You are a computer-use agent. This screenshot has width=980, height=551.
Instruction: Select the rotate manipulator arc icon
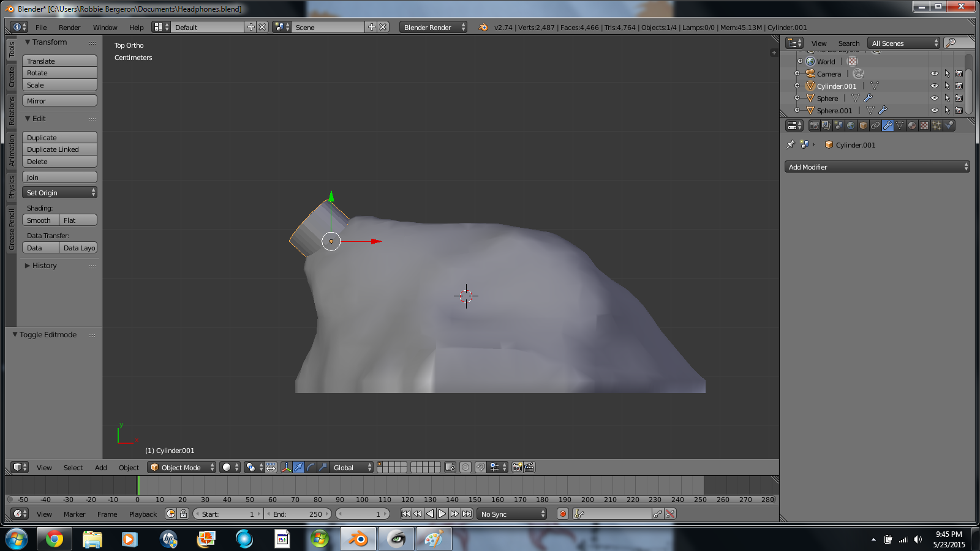coord(311,467)
